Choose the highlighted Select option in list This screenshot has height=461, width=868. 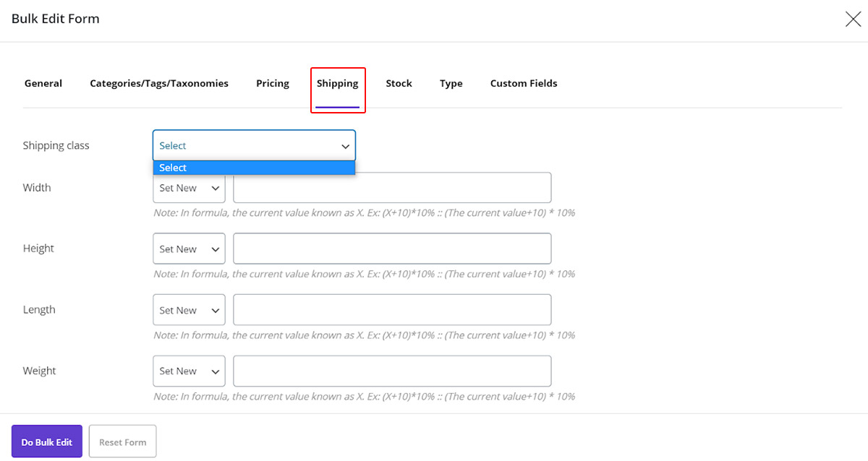pos(254,168)
